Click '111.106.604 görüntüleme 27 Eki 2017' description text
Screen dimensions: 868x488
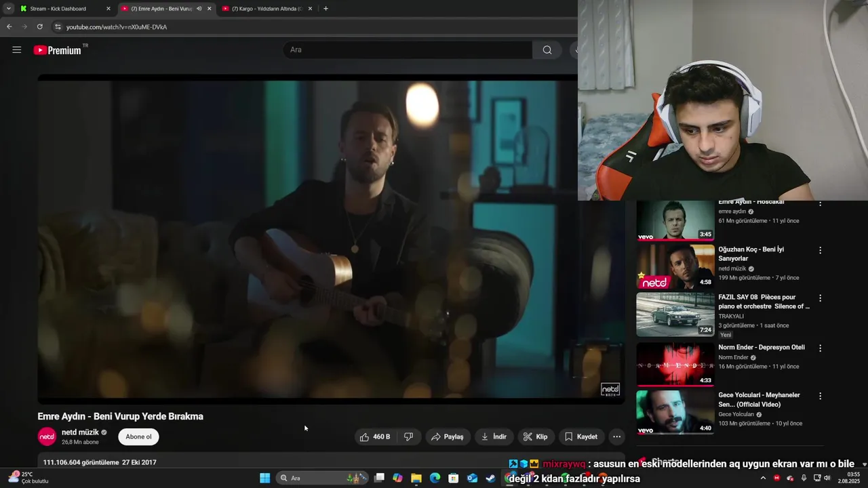(100, 462)
